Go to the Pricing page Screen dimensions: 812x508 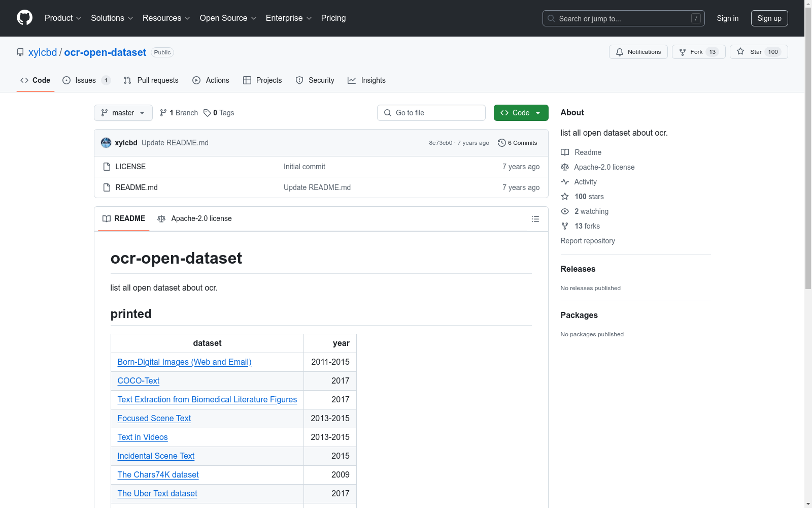tap(333, 18)
